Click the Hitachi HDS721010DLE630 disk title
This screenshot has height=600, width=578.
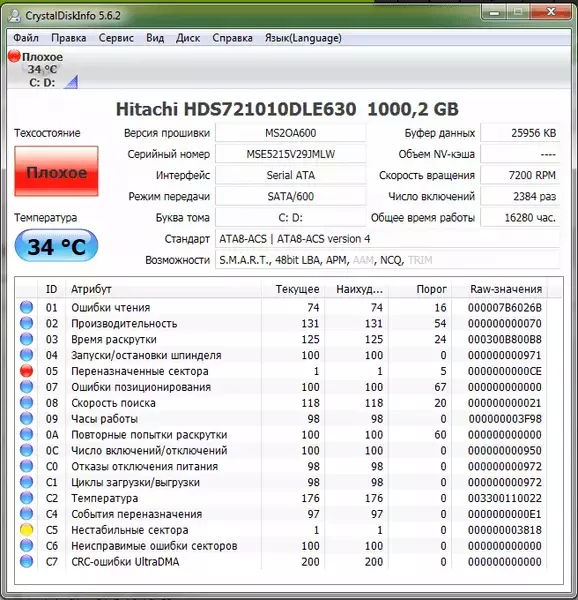pos(287,109)
